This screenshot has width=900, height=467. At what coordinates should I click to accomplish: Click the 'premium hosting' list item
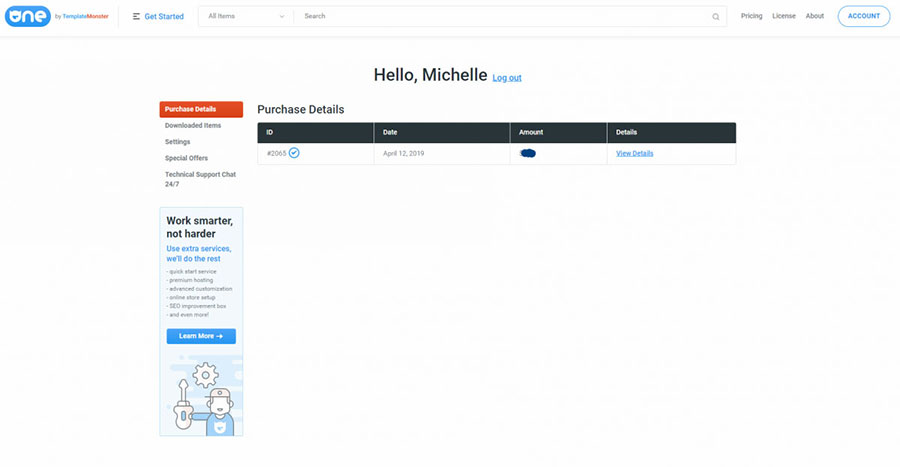pos(190,280)
